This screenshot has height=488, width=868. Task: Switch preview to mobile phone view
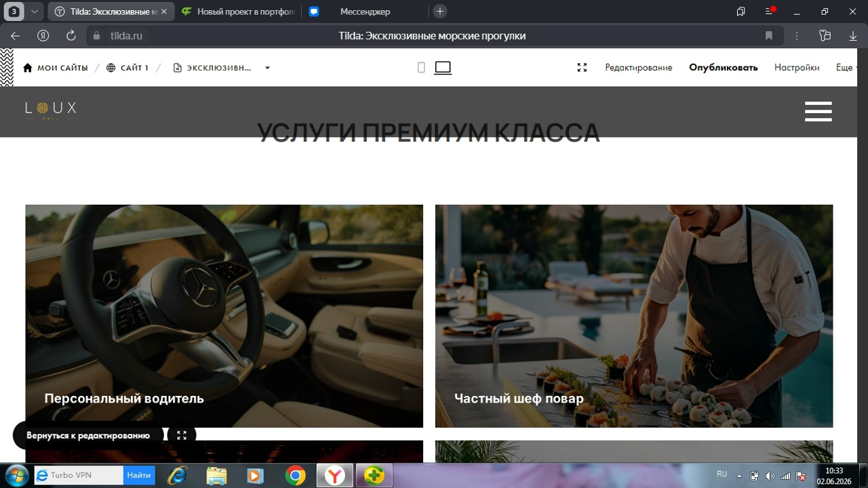(x=421, y=68)
